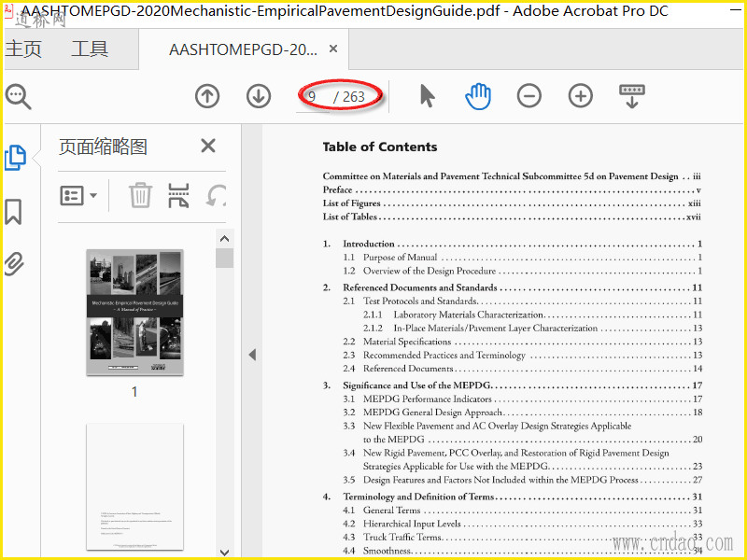The image size is (747, 560).
Task: Click the Acrobat PDF icon in title bar
Action: [8, 11]
